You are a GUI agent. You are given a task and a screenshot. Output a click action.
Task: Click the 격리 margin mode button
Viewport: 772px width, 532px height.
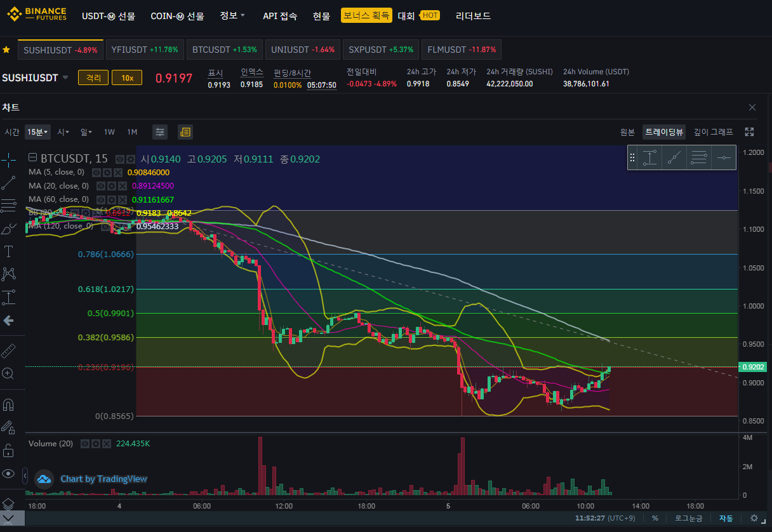93,77
